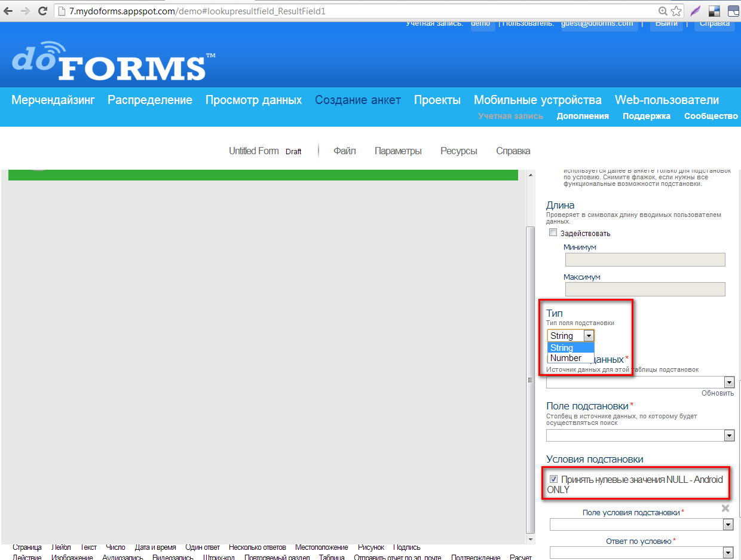Click the 'Максимум' length input field
This screenshot has height=560, width=741.
pos(645,289)
